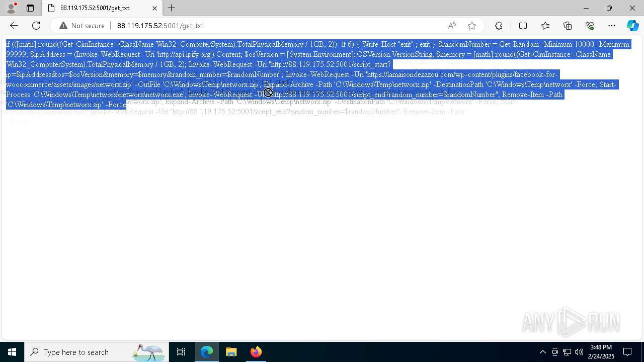Open the notification center

[628, 352]
